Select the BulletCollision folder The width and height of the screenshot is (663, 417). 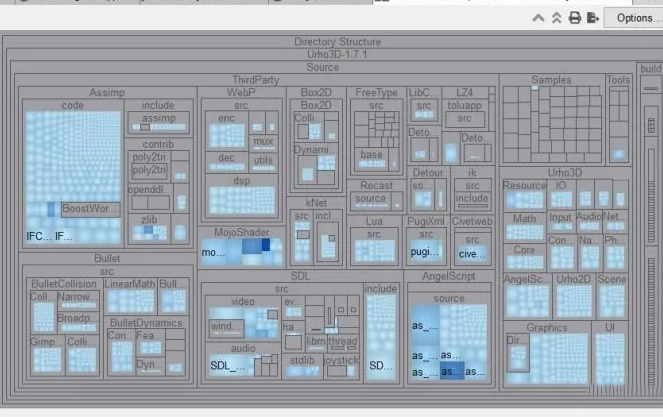[64, 284]
